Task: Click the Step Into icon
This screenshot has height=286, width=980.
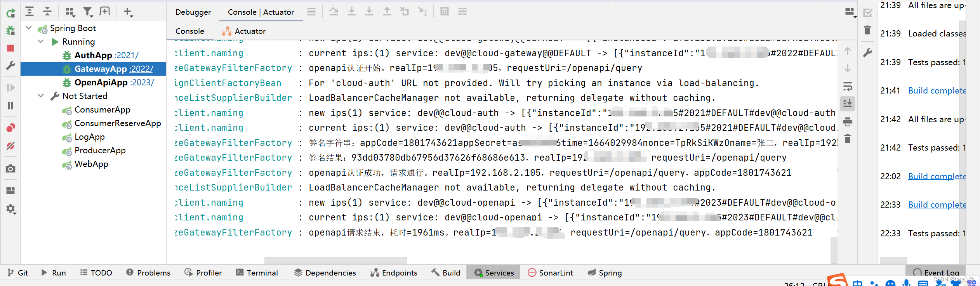Action: pyautogui.click(x=352, y=11)
